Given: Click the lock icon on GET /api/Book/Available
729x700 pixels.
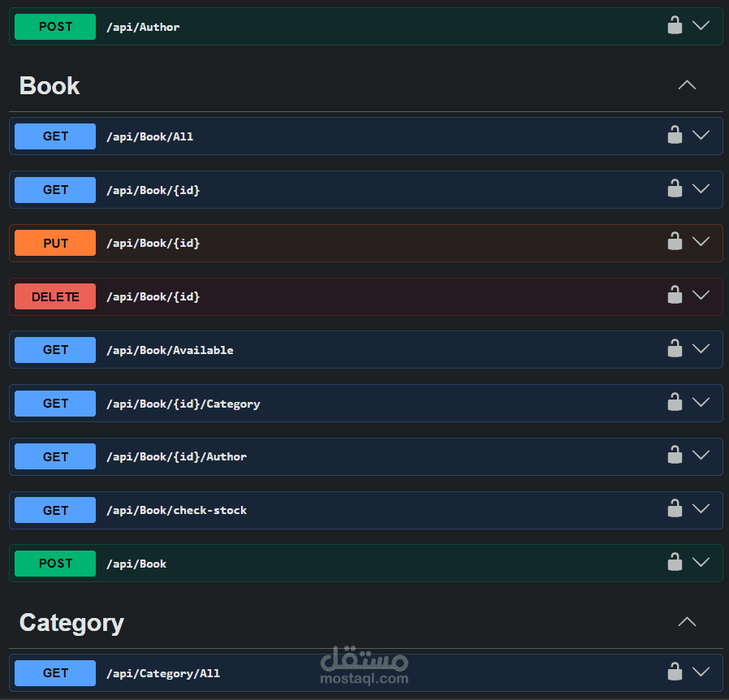Looking at the screenshot, I should pyautogui.click(x=675, y=348).
